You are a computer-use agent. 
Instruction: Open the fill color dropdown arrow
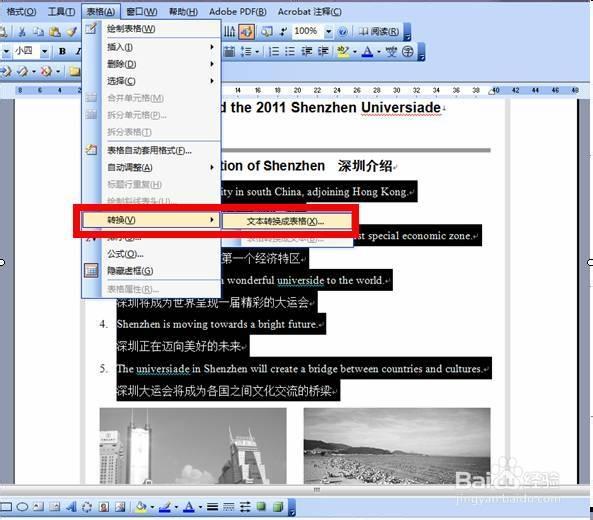coord(152,507)
